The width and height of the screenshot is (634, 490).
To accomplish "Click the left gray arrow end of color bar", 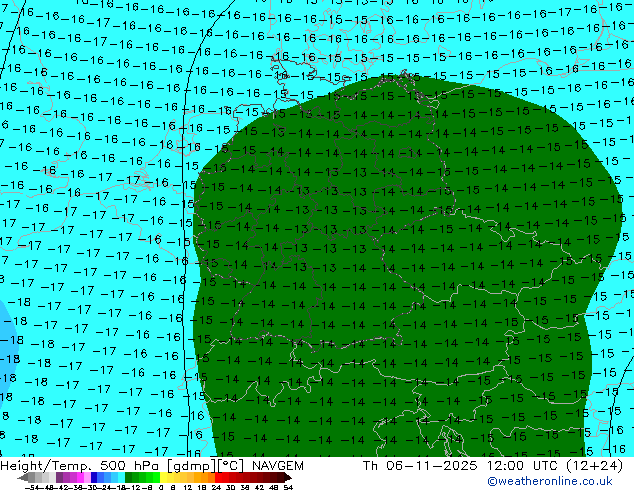I will point(23,478).
